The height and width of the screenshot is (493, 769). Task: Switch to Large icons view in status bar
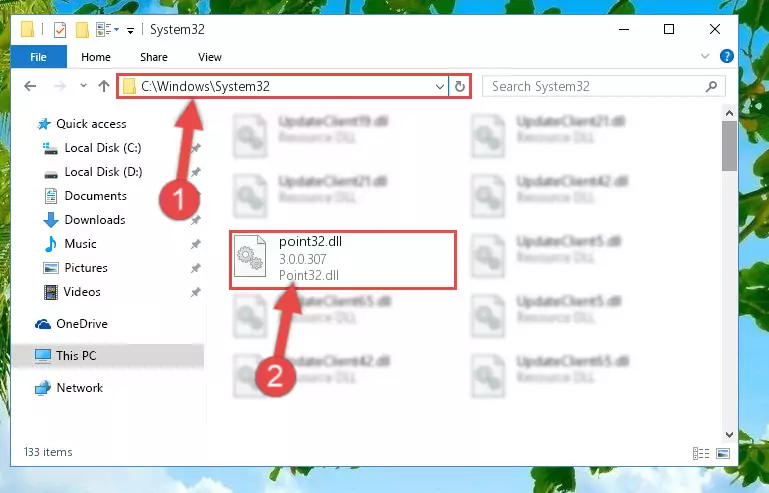pos(723,453)
